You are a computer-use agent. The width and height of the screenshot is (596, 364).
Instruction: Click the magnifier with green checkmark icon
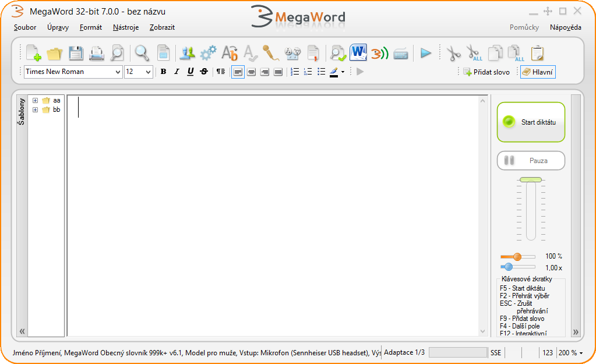(337, 53)
